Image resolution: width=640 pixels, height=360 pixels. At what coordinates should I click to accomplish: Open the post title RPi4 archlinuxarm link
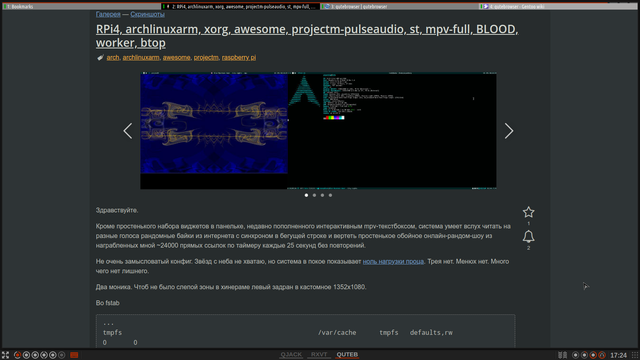(x=307, y=36)
